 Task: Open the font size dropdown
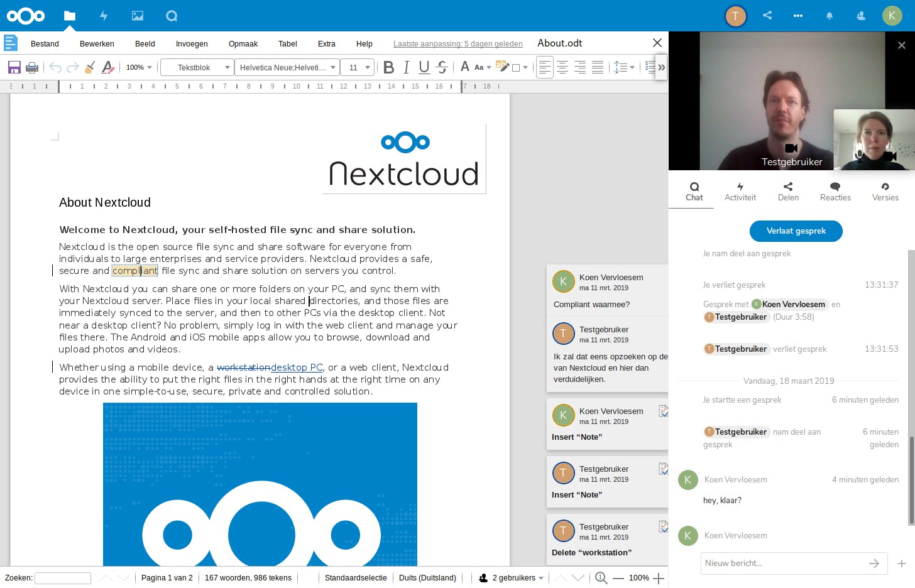[358, 67]
